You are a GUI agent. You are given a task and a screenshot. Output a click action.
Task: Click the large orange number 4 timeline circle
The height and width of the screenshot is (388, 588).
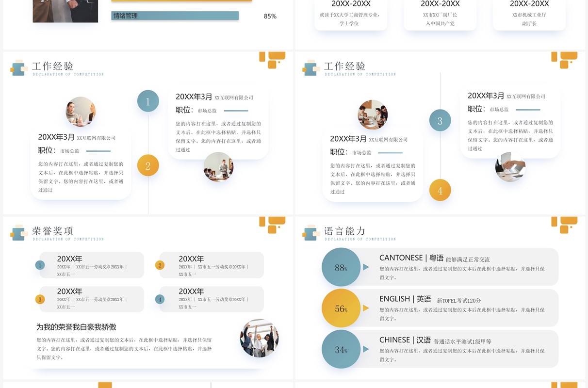(440, 190)
